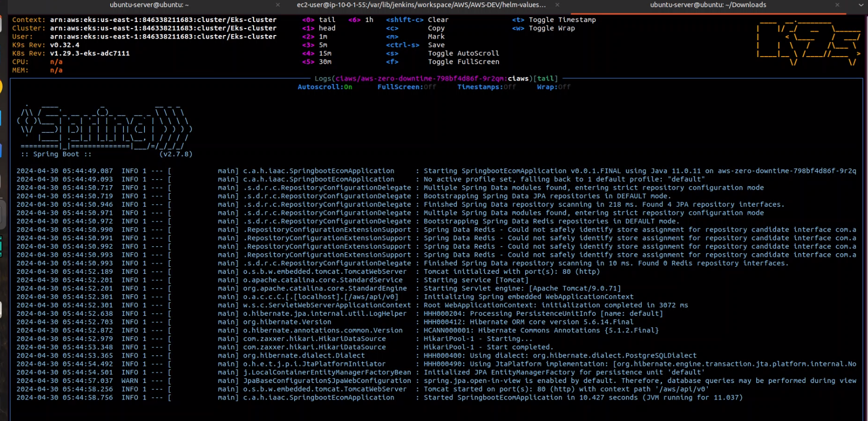Viewport: 868px width, 421px height.
Task: Click the CPU n/a value
Action: pyautogui.click(x=56, y=62)
